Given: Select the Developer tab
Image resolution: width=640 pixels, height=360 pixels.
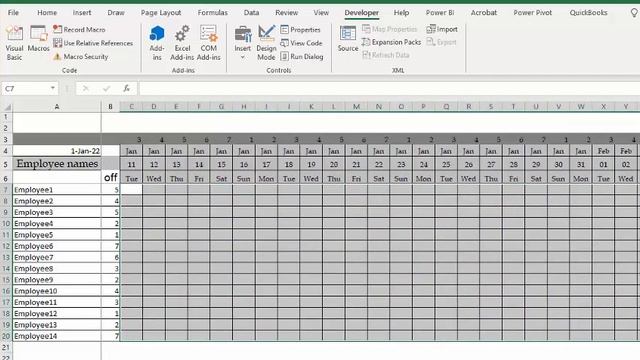Looking at the screenshot, I should tap(362, 13).
